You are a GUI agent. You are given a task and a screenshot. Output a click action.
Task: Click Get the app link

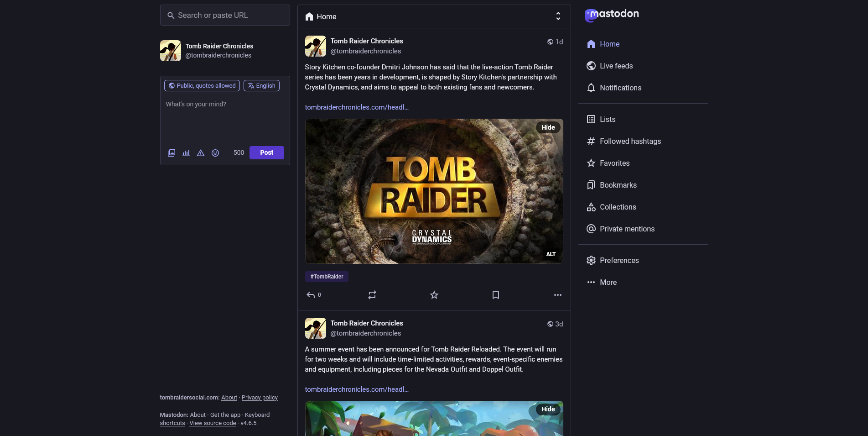coord(225,415)
